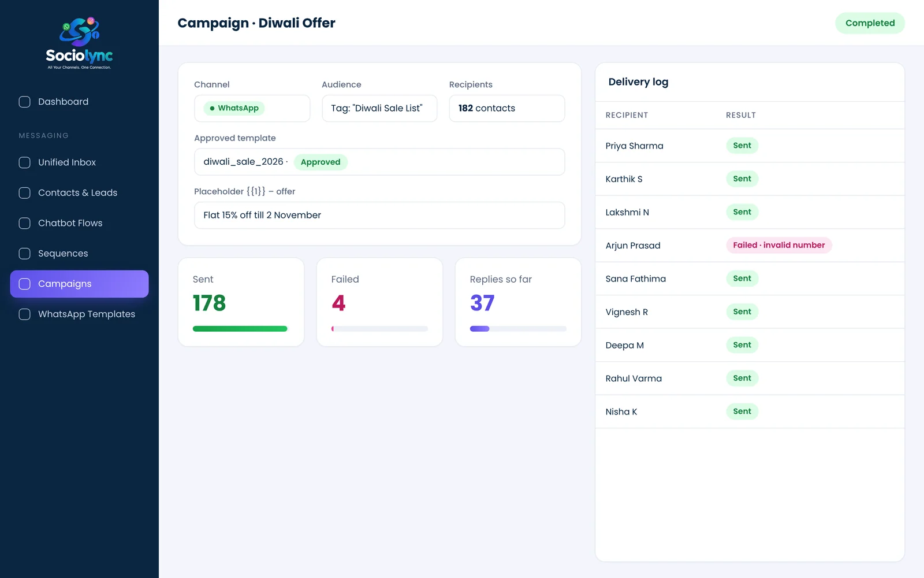Click the 182 contacts recipients field

pyautogui.click(x=507, y=108)
